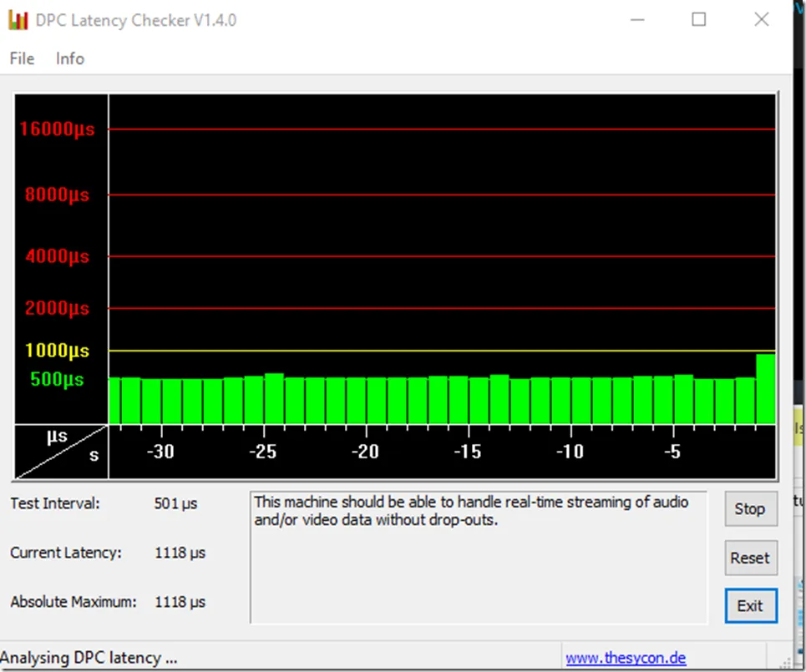This screenshot has height=672, width=806.
Task: Exit the DPC Latency Checker
Action: 751,606
